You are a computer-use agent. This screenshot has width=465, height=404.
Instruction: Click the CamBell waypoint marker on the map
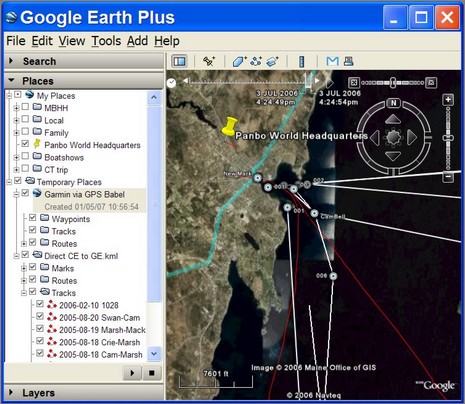[x=314, y=213]
